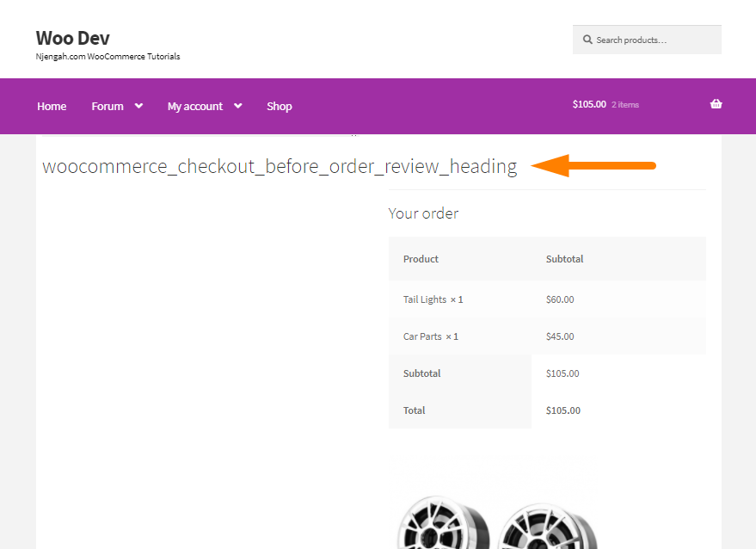The width and height of the screenshot is (756, 549).
Task: Click the $60.00 subtotal value
Action: (560, 299)
